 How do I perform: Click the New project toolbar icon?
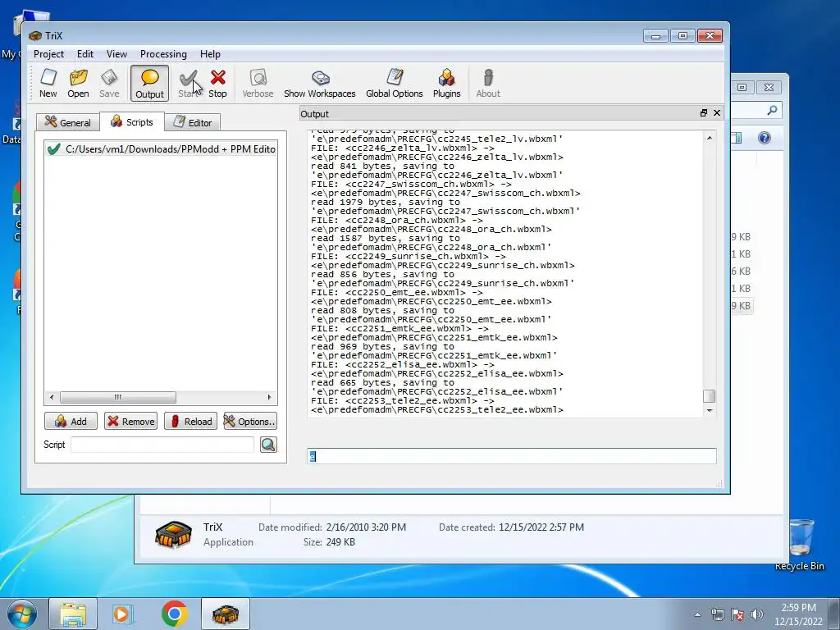[x=48, y=83]
